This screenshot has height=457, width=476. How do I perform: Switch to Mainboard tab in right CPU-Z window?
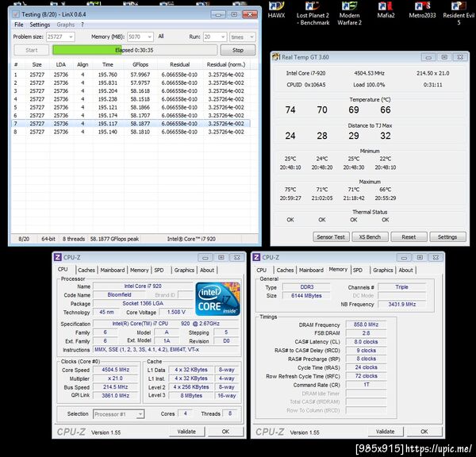click(x=311, y=270)
